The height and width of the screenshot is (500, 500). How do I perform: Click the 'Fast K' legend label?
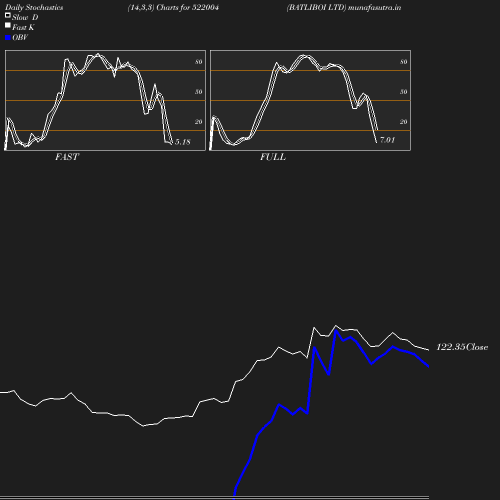tap(23, 27)
